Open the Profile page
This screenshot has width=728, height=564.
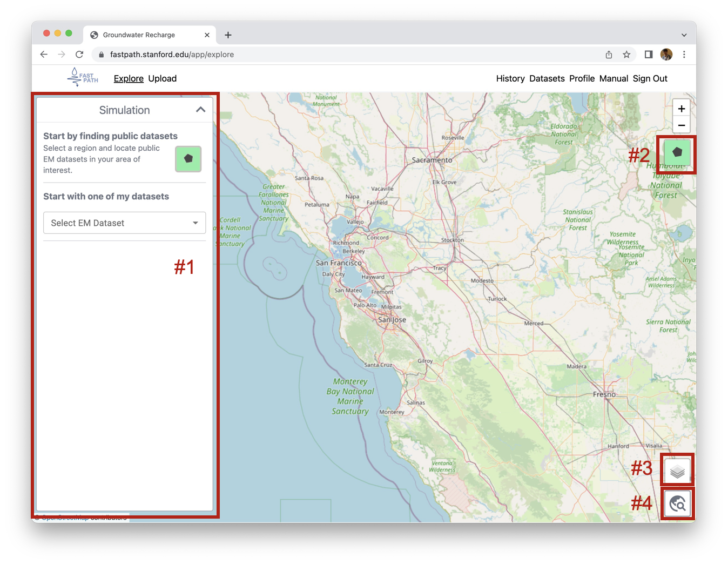point(582,78)
